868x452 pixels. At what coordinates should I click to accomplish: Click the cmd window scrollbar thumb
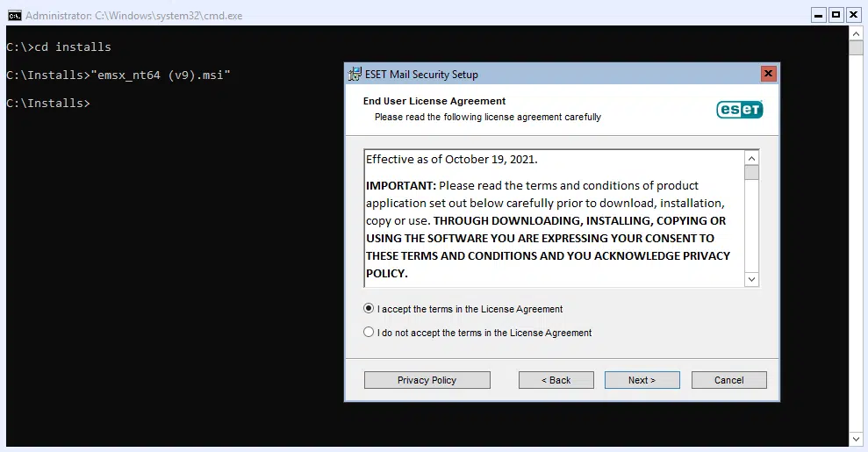pos(856,47)
